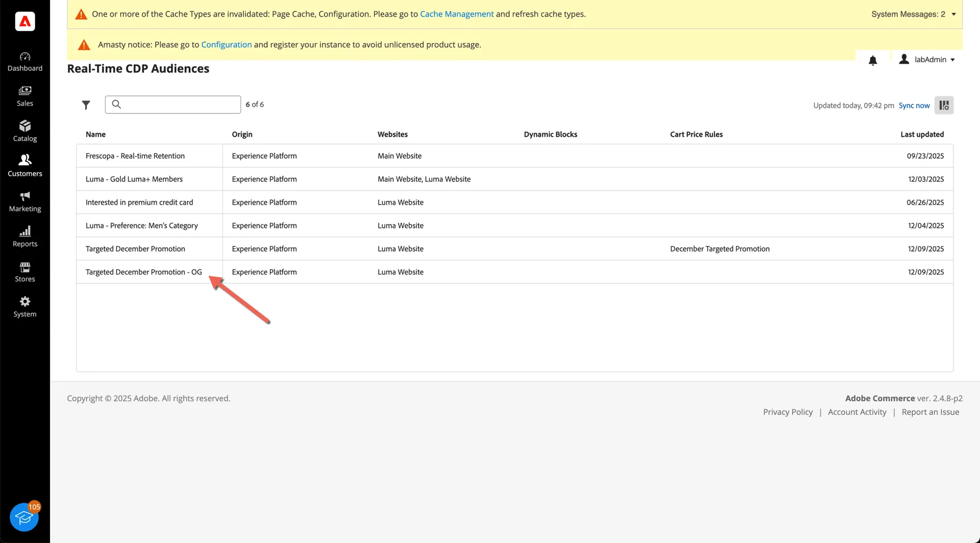This screenshot has width=980, height=543.
Task: Open the Report an Issue link
Action: click(930, 412)
